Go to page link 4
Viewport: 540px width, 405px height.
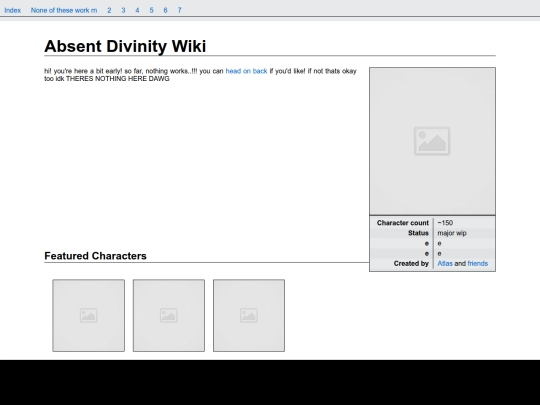point(137,10)
